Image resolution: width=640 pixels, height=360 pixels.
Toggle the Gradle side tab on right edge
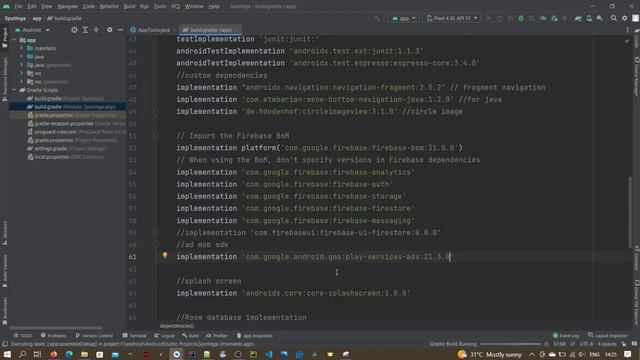click(636, 38)
